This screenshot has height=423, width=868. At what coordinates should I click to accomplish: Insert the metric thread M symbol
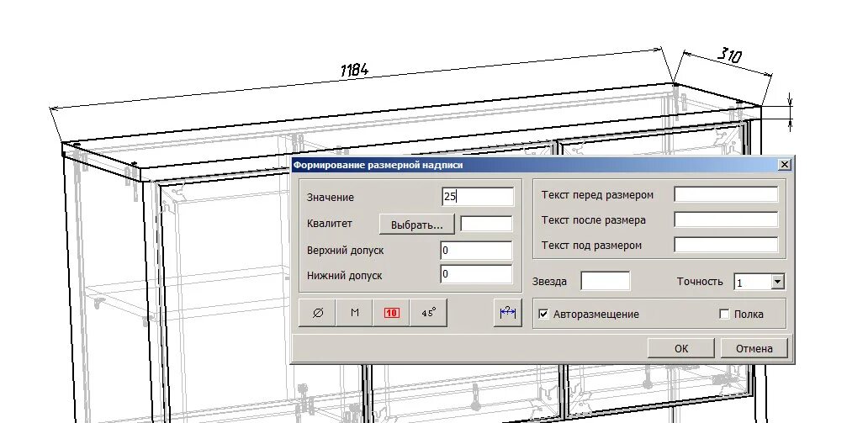(x=354, y=313)
